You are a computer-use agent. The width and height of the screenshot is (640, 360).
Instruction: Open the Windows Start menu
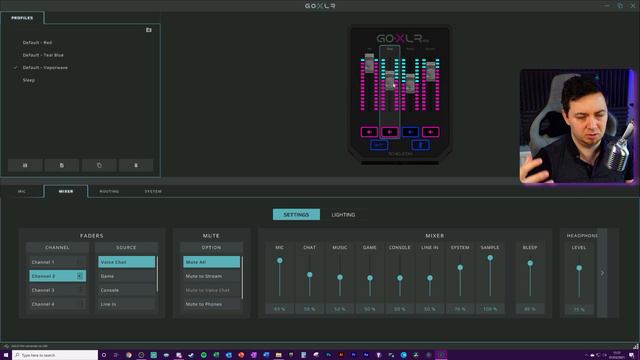click(6, 355)
